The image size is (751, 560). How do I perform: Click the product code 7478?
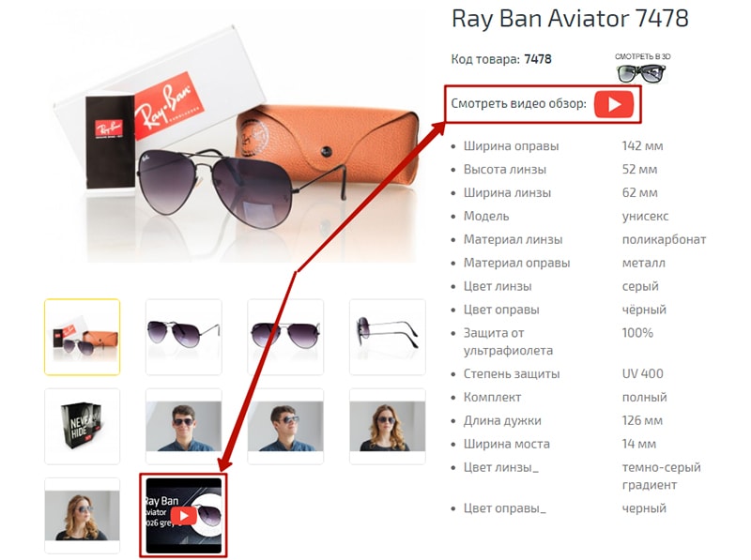[x=537, y=59]
